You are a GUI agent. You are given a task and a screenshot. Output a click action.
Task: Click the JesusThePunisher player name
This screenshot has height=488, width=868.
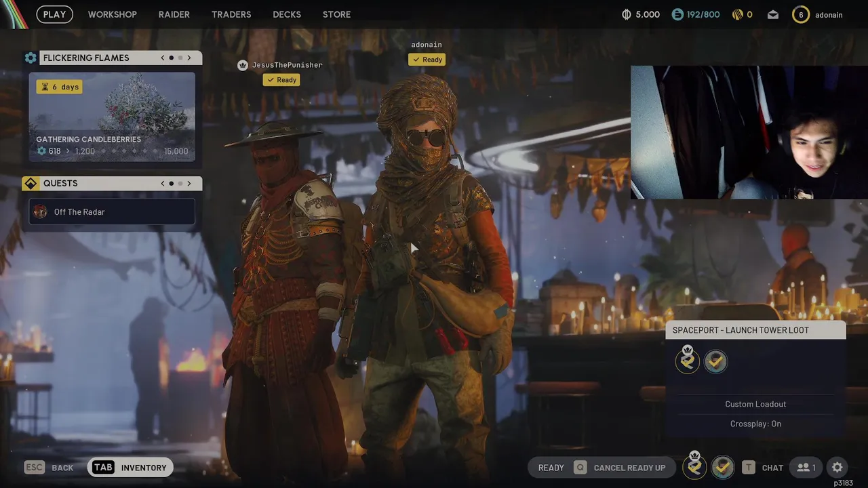pyautogui.click(x=287, y=65)
